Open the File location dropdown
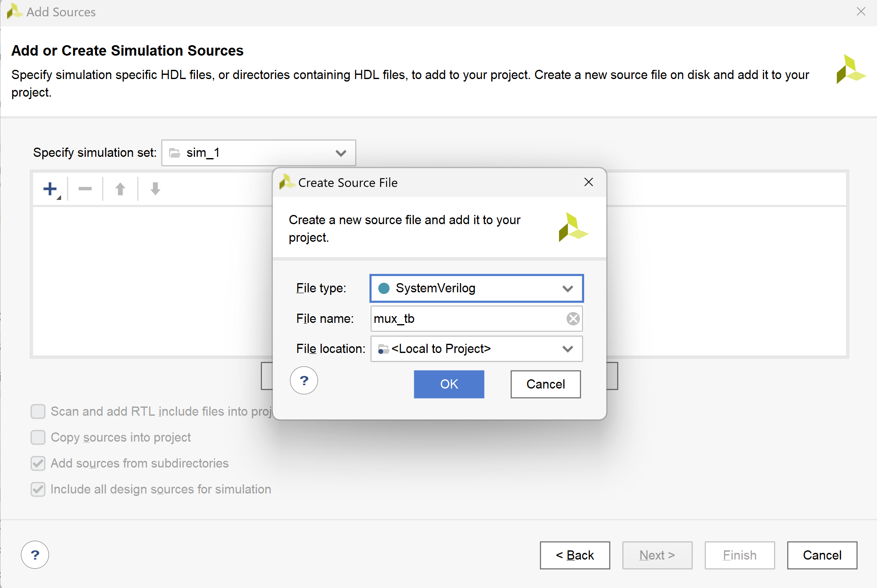 477,349
